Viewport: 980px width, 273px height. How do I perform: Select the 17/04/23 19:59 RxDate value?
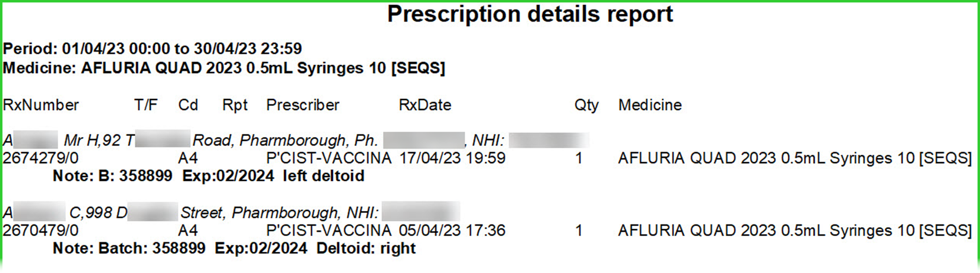pos(452,158)
